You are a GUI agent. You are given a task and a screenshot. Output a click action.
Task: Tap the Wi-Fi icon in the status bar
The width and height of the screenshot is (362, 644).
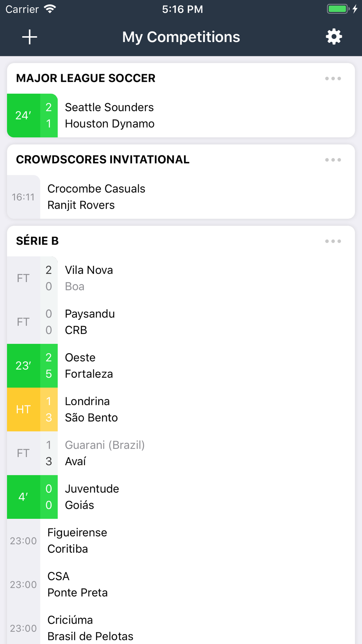(50, 9)
